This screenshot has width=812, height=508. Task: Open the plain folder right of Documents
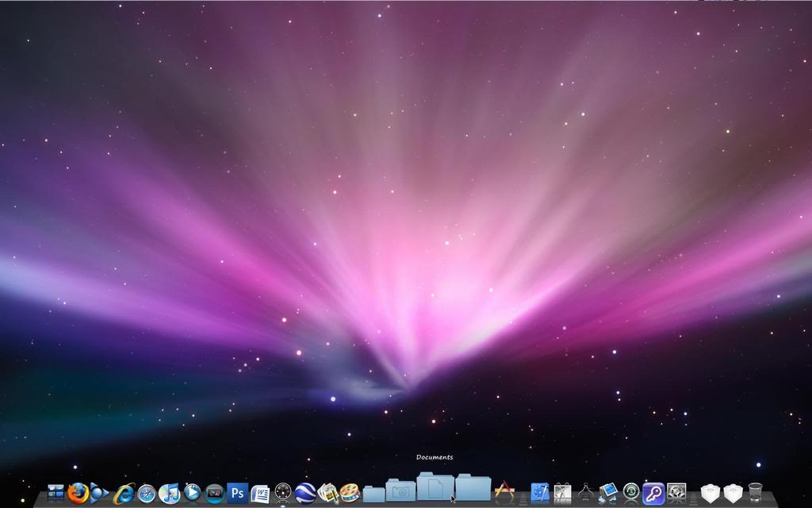[x=473, y=488]
